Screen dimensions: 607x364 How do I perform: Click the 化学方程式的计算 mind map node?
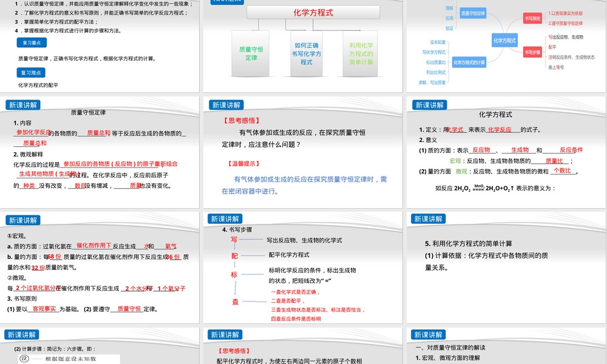click(469, 62)
